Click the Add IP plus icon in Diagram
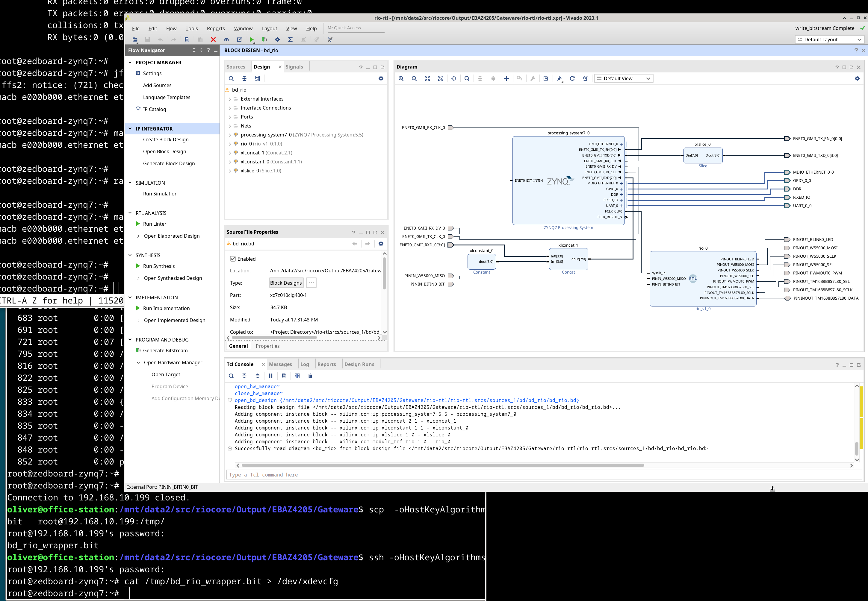 [x=506, y=79]
